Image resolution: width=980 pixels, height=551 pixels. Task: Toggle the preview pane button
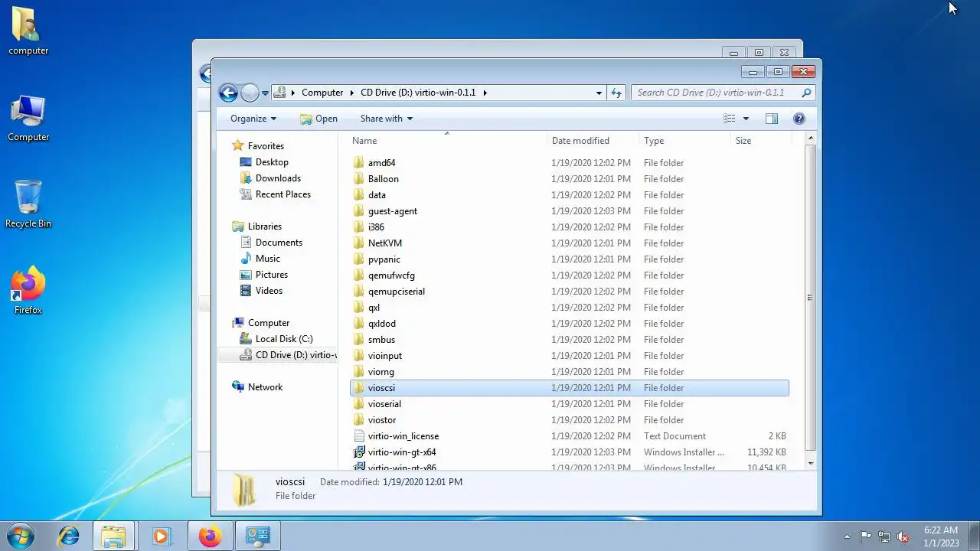click(x=772, y=119)
